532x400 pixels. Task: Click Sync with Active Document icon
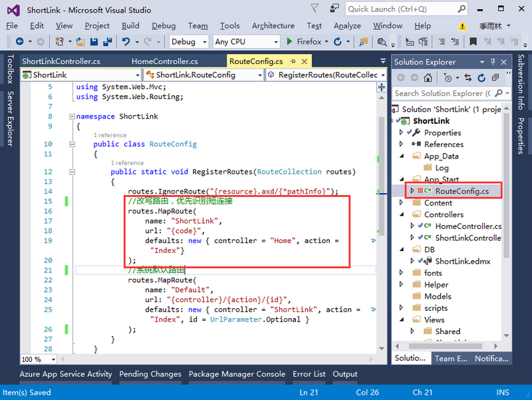(x=468, y=78)
